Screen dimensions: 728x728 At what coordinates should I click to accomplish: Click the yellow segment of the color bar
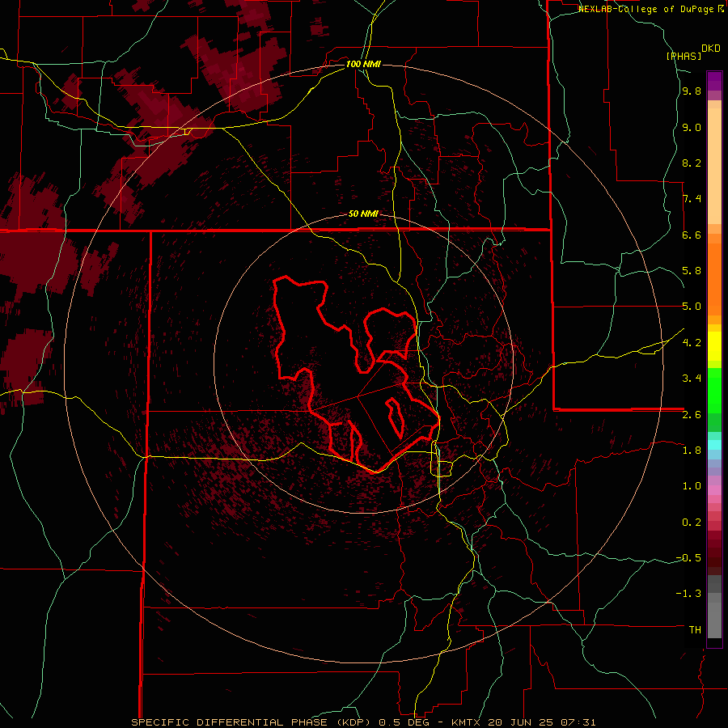[714, 346]
